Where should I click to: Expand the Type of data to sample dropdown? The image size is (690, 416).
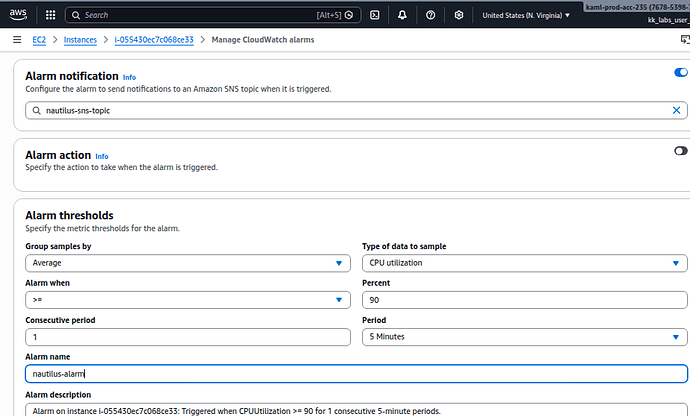524,264
